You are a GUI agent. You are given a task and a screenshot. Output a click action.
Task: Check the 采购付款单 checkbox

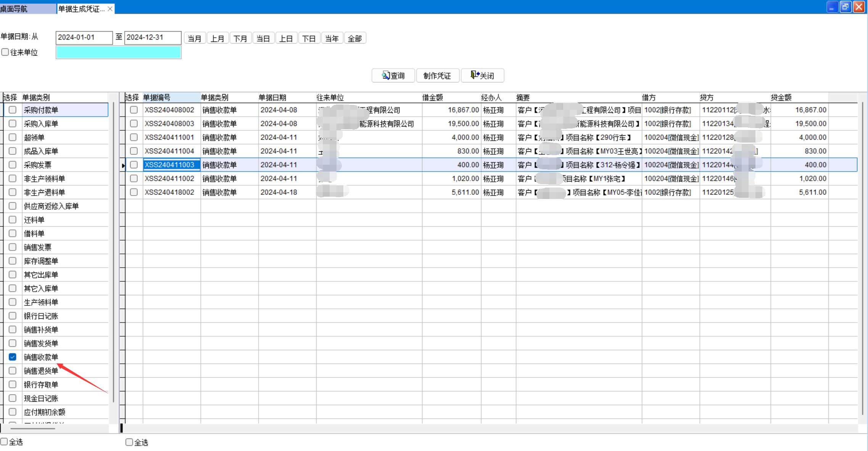pos(13,110)
